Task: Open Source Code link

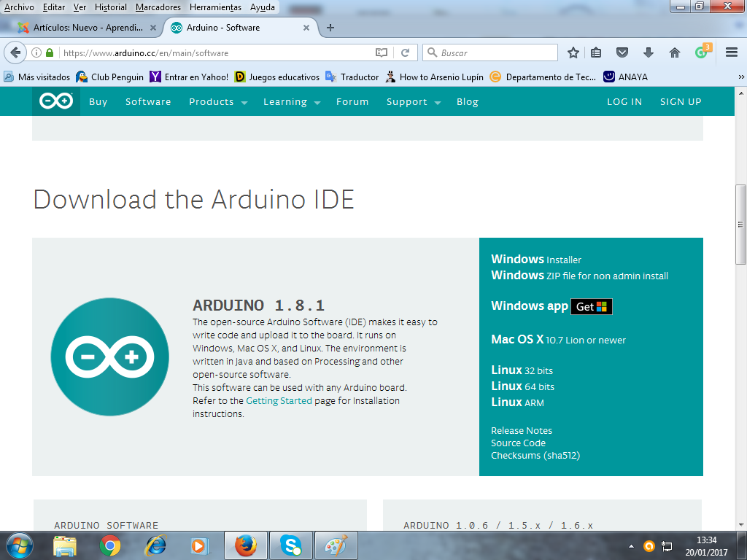Action: pyautogui.click(x=519, y=443)
